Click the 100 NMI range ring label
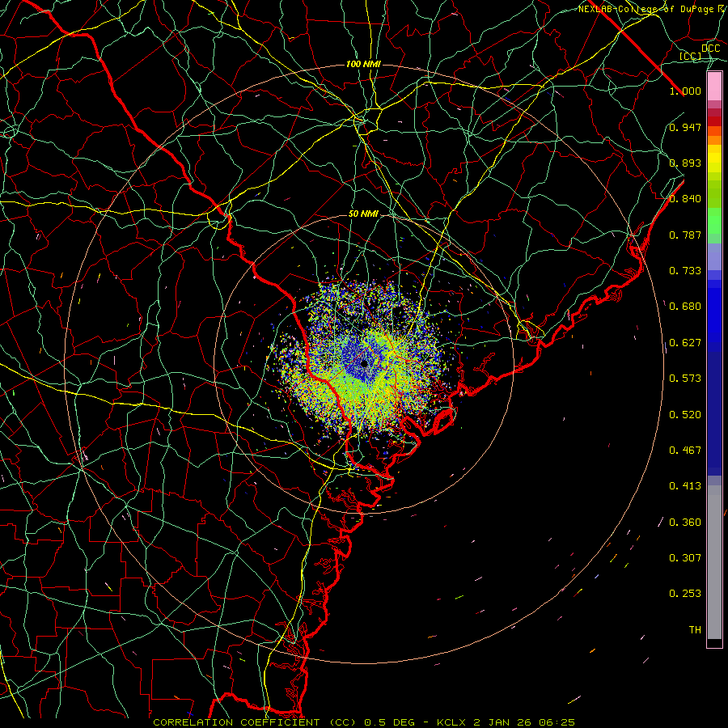The height and width of the screenshot is (728, 728). pos(363,64)
